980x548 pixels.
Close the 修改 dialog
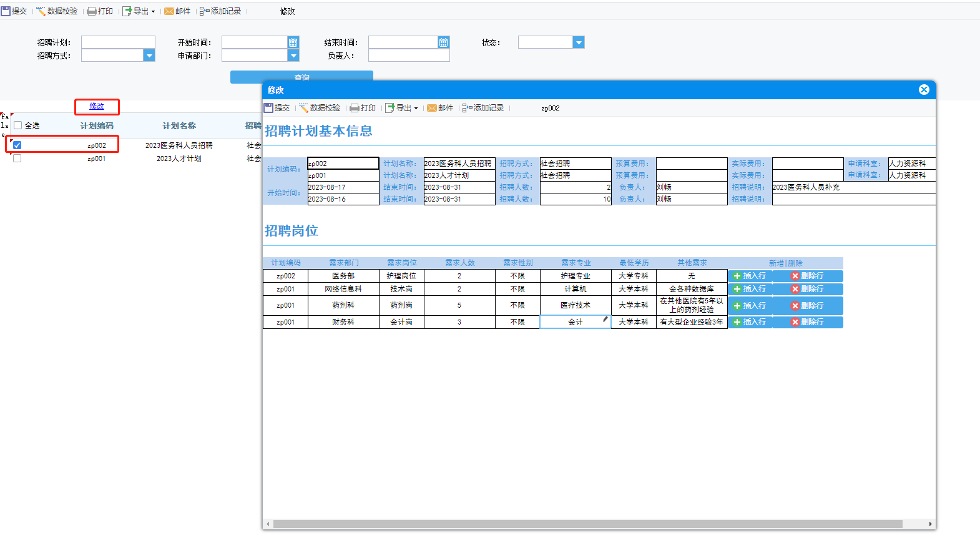coord(924,90)
